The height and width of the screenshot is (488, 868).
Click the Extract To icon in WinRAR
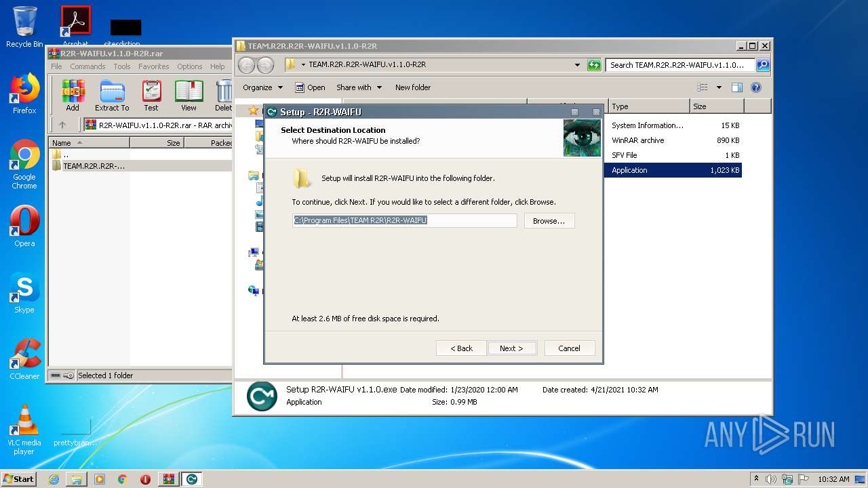112,96
